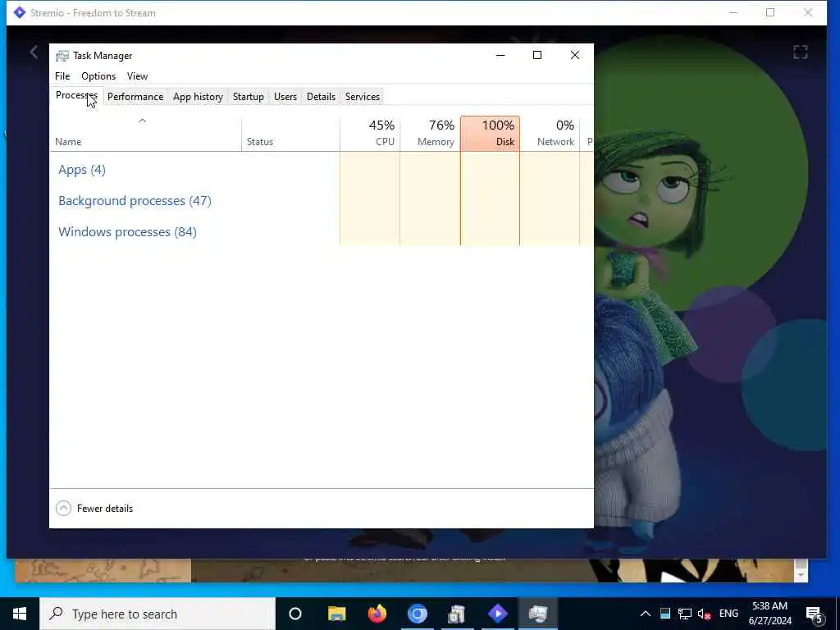Image resolution: width=840 pixels, height=630 pixels.
Task: Launch Firefox from the taskbar
Action: [377, 614]
